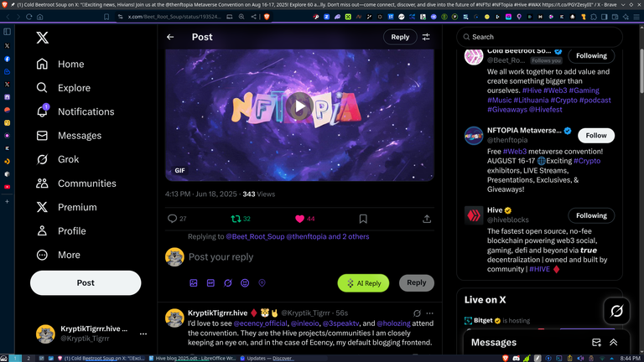Tag location in reply composer
The height and width of the screenshot is (362, 644).
262,282
